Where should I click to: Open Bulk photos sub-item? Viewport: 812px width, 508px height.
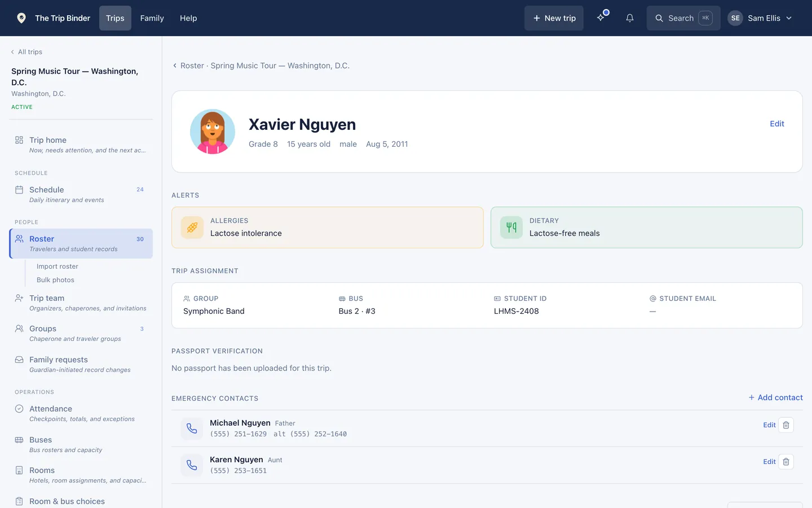(x=55, y=280)
